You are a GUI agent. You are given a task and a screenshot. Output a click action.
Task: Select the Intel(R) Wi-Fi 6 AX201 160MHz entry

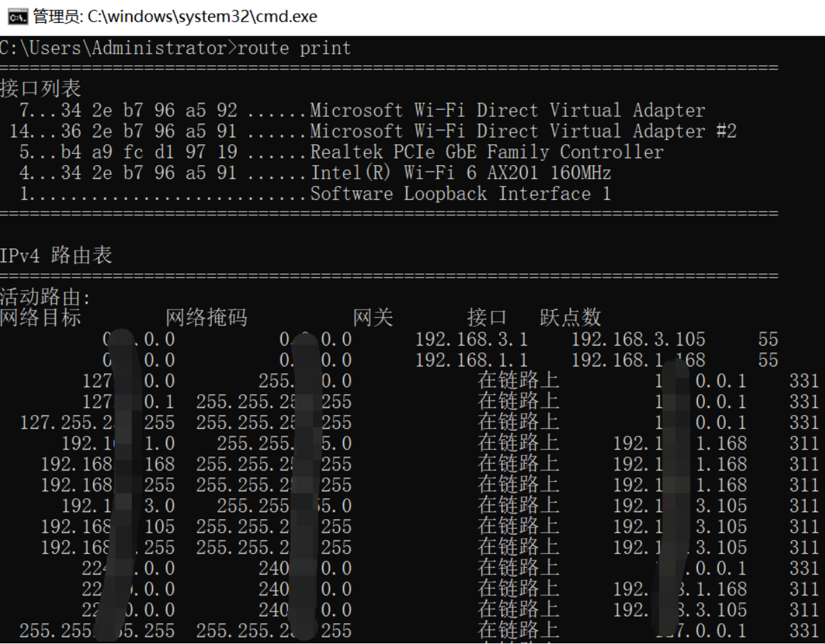(460, 173)
